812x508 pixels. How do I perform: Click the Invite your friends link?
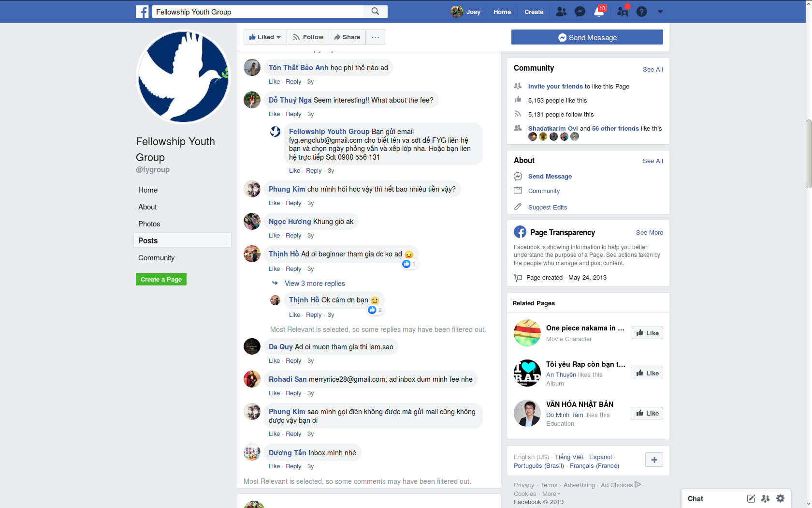pyautogui.click(x=555, y=86)
